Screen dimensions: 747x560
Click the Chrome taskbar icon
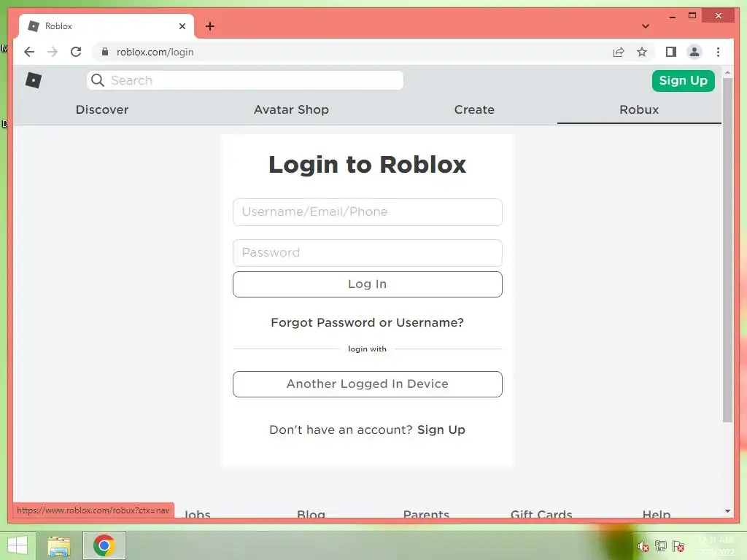(x=104, y=545)
